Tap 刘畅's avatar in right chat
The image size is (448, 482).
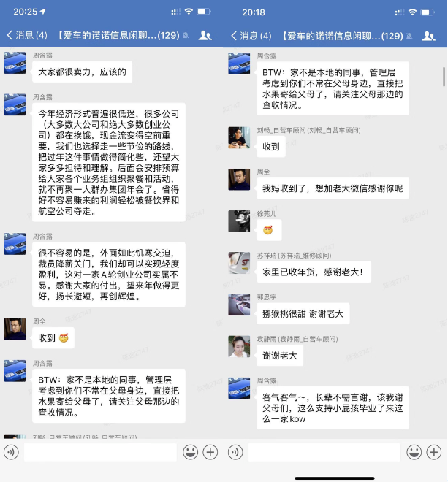pos(239,138)
